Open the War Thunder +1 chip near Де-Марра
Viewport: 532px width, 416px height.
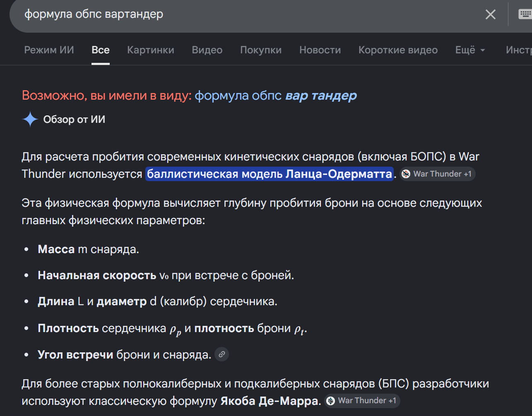pos(362,401)
